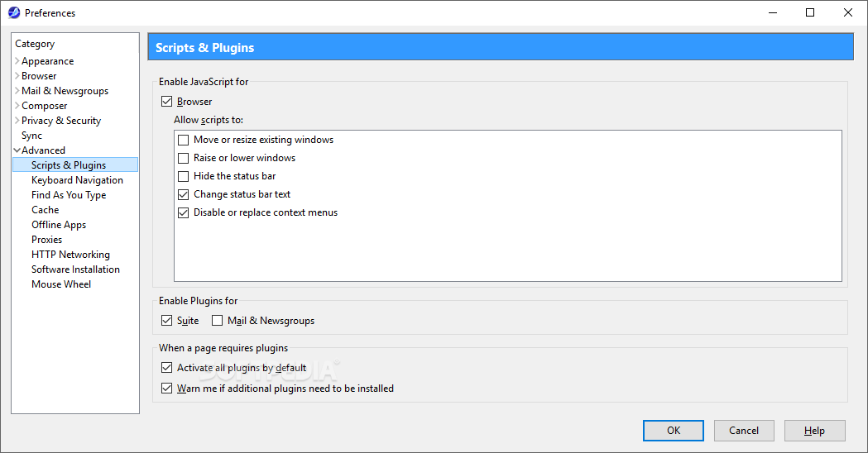Click the OK button
The image size is (868, 453).
click(x=674, y=431)
